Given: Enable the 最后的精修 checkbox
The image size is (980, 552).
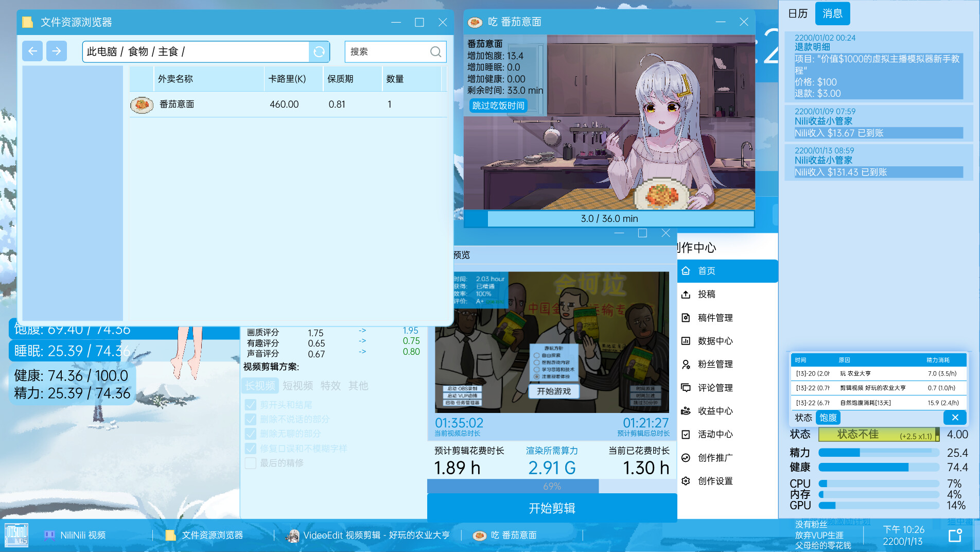Looking at the screenshot, I should coord(251,463).
